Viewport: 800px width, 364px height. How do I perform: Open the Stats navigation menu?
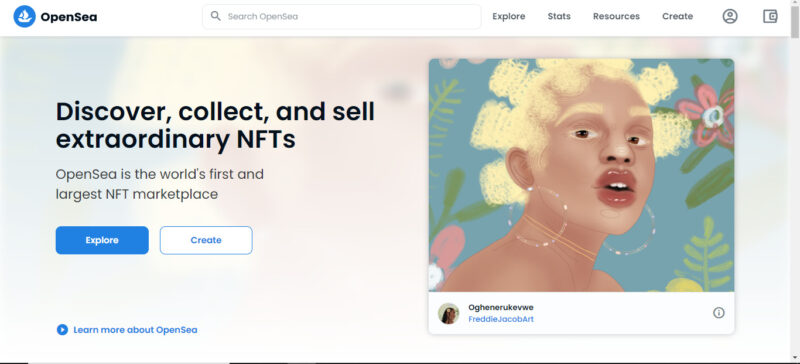click(x=559, y=16)
